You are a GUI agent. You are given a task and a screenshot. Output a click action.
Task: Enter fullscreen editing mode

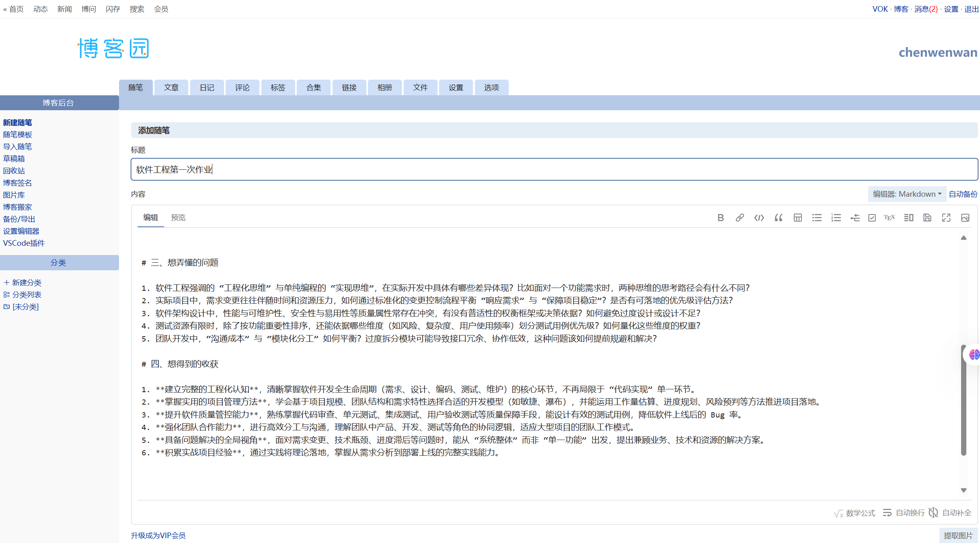point(946,218)
